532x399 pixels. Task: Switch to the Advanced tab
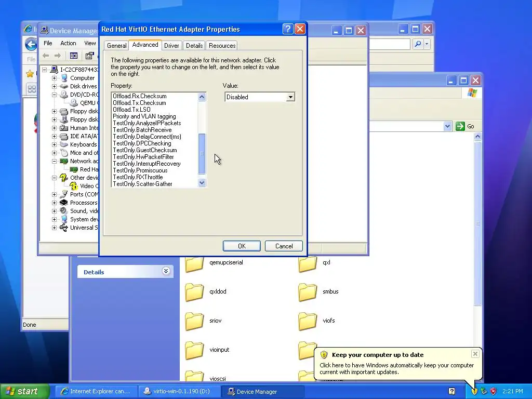145,45
